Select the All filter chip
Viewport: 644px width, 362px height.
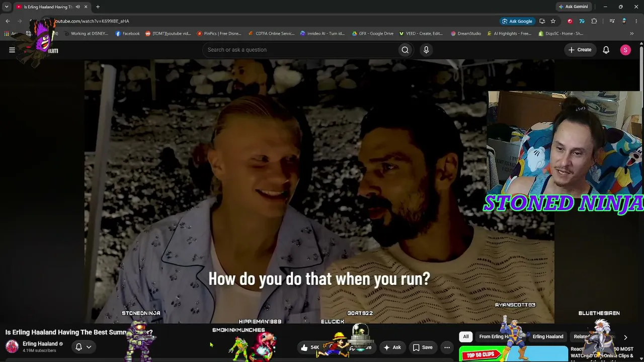[466, 337]
